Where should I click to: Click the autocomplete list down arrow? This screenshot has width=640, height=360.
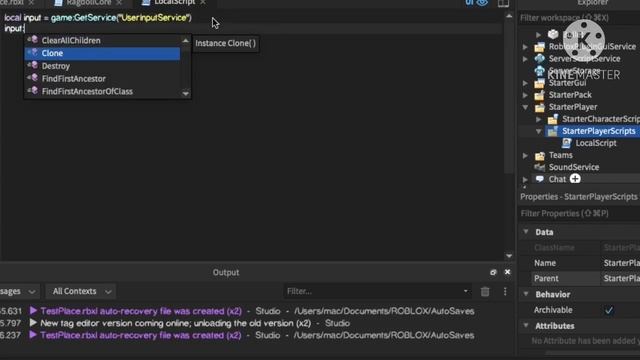click(186, 93)
